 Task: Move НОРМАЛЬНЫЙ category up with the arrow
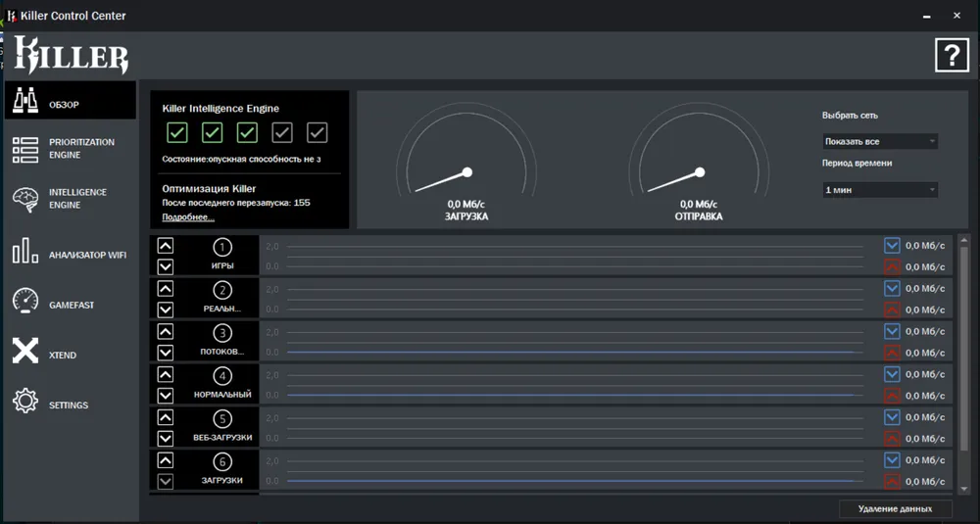pos(166,374)
